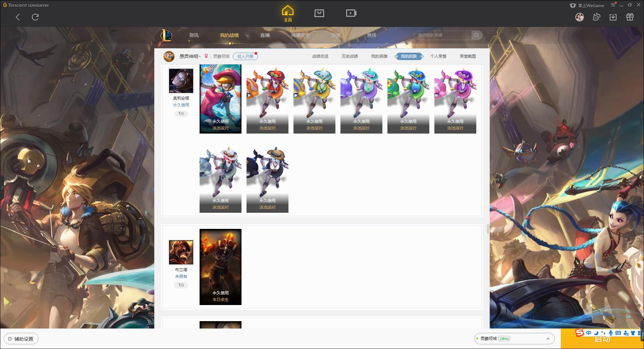Click the 找人开黑 button
Screen dimensions: 644x349
(x=245, y=56)
